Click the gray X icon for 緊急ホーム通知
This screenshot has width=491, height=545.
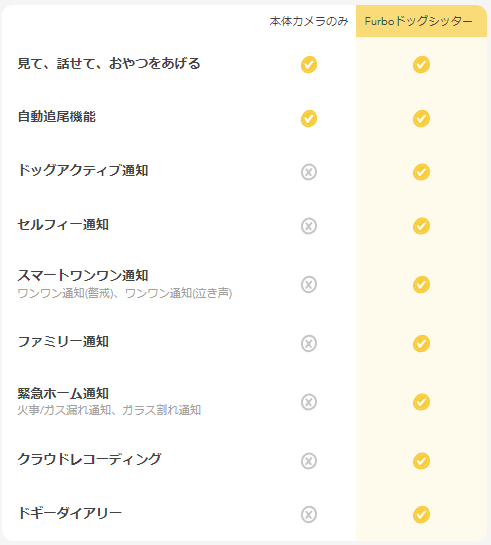pyautogui.click(x=309, y=402)
